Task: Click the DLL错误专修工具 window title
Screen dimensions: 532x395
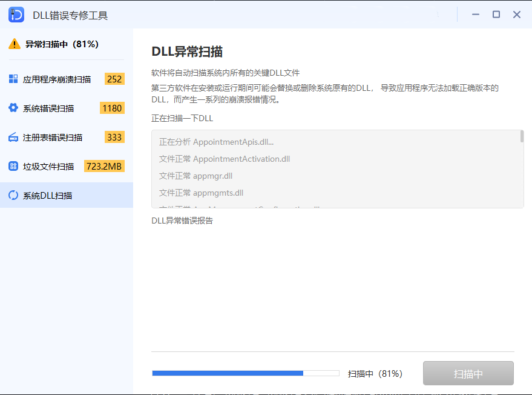Action: pos(70,15)
